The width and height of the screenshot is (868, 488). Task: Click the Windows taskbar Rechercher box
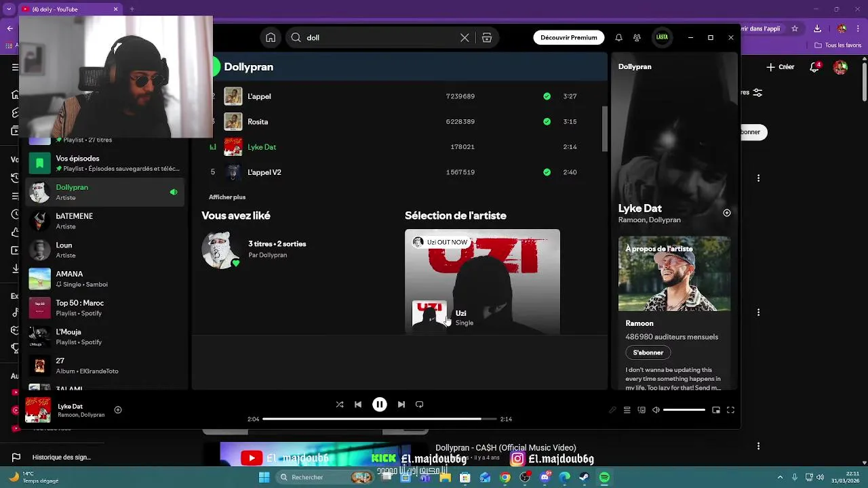[x=326, y=478]
